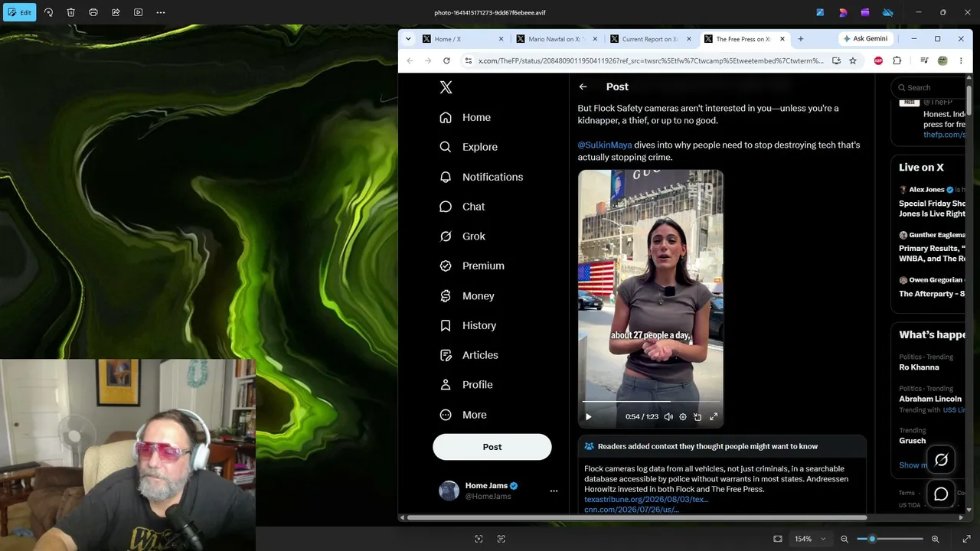The width and height of the screenshot is (980, 551).
Task: Open the tab search dropdown in browser
Action: (408, 39)
